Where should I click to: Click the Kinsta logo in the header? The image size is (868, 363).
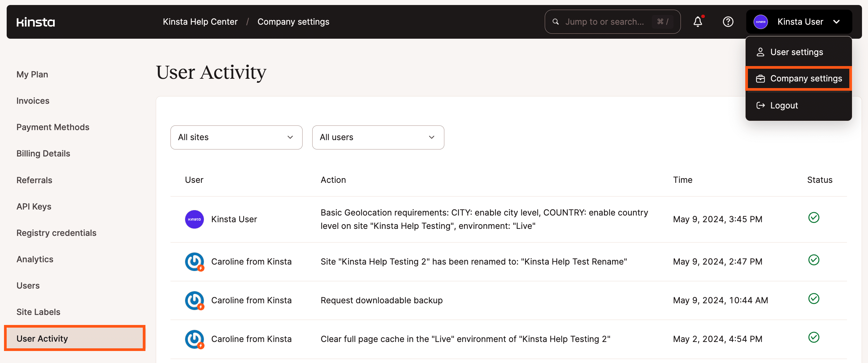(x=35, y=22)
